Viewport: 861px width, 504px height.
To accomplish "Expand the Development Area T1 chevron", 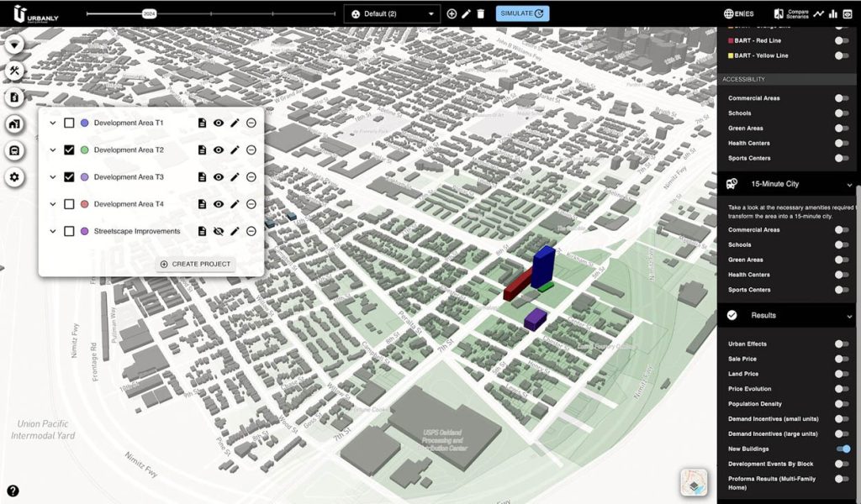I will coord(53,122).
